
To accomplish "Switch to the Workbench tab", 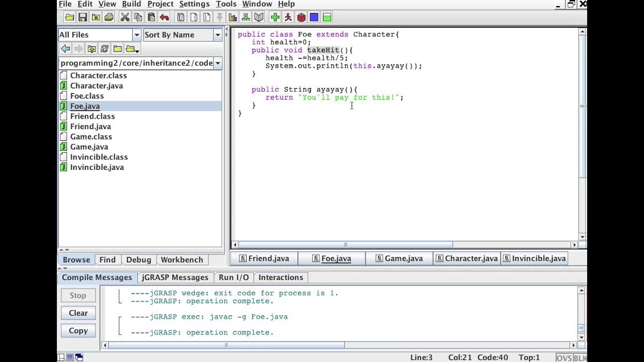I will click(x=182, y=260).
